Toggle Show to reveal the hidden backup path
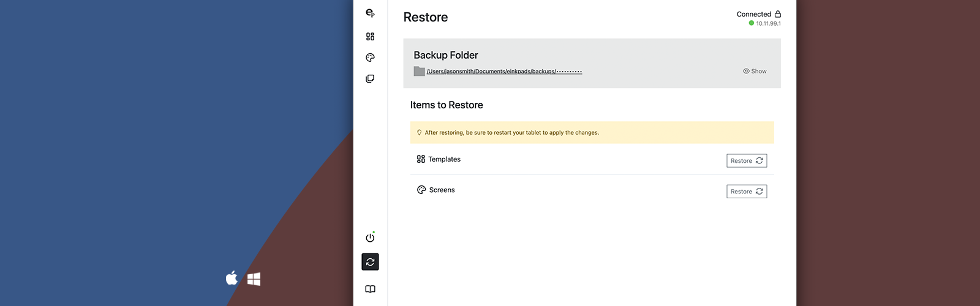980x306 pixels. tap(755, 71)
